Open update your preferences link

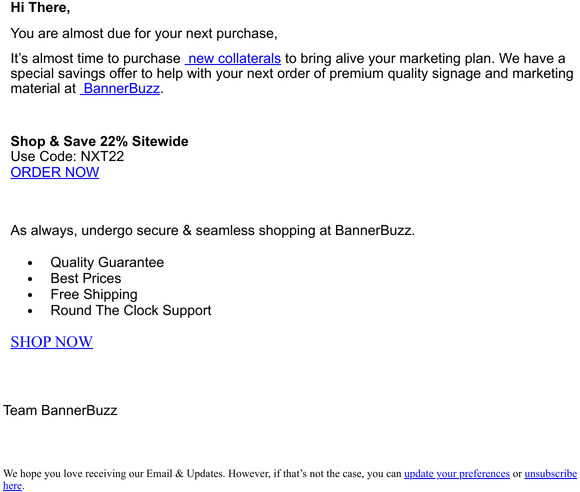tap(457, 474)
